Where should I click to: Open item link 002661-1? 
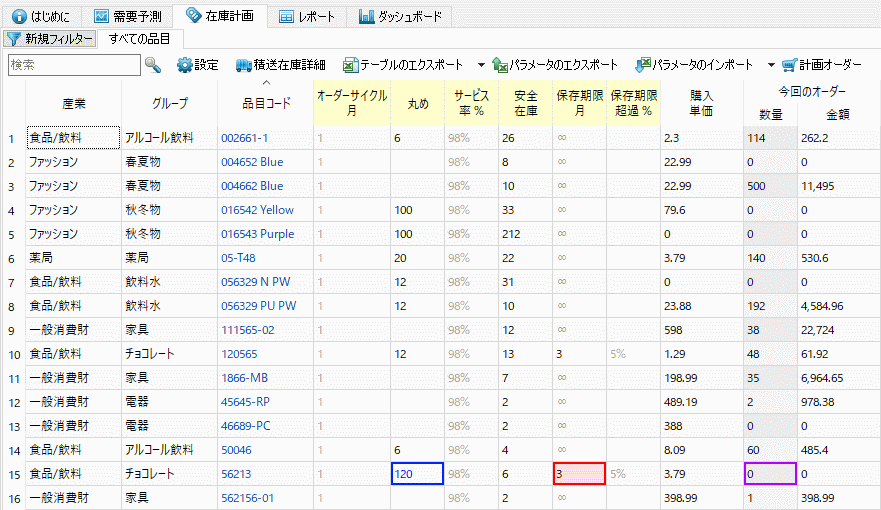click(x=244, y=138)
